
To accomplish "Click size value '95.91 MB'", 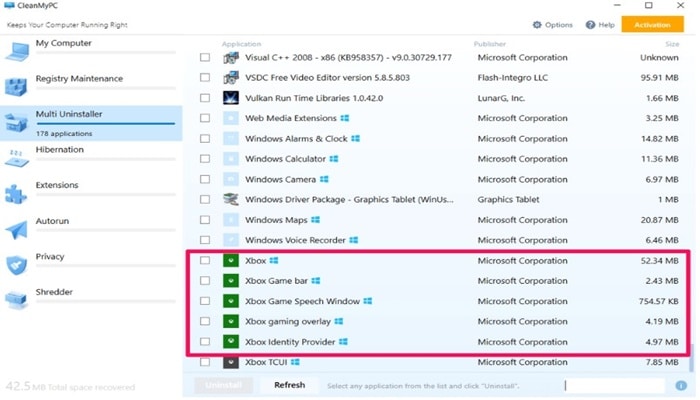I will click(x=659, y=78).
